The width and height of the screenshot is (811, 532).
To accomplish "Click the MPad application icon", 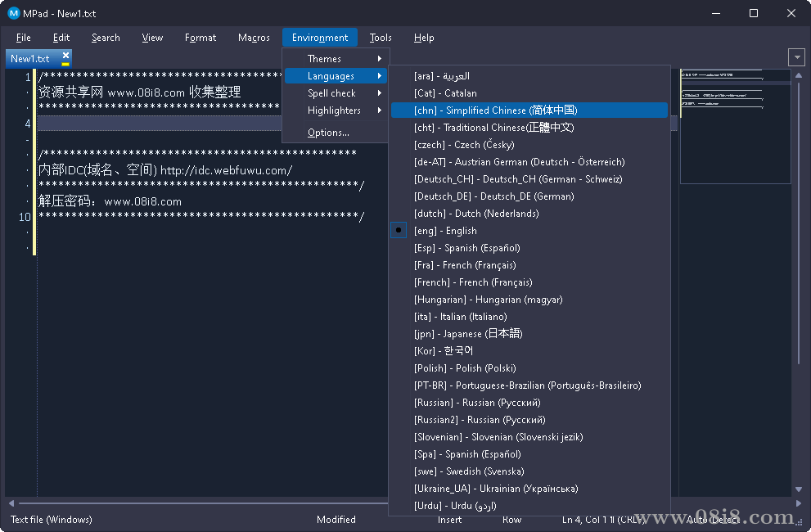I will click(14, 13).
